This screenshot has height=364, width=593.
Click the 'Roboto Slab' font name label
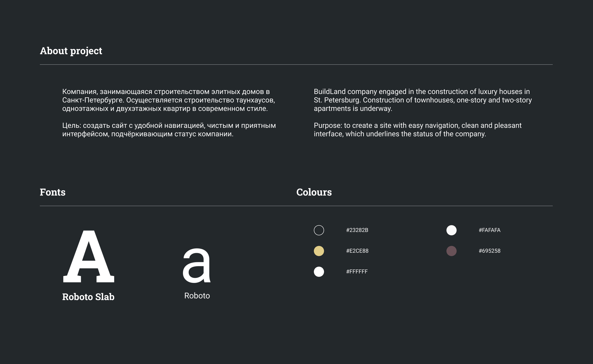(x=88, y=297)
